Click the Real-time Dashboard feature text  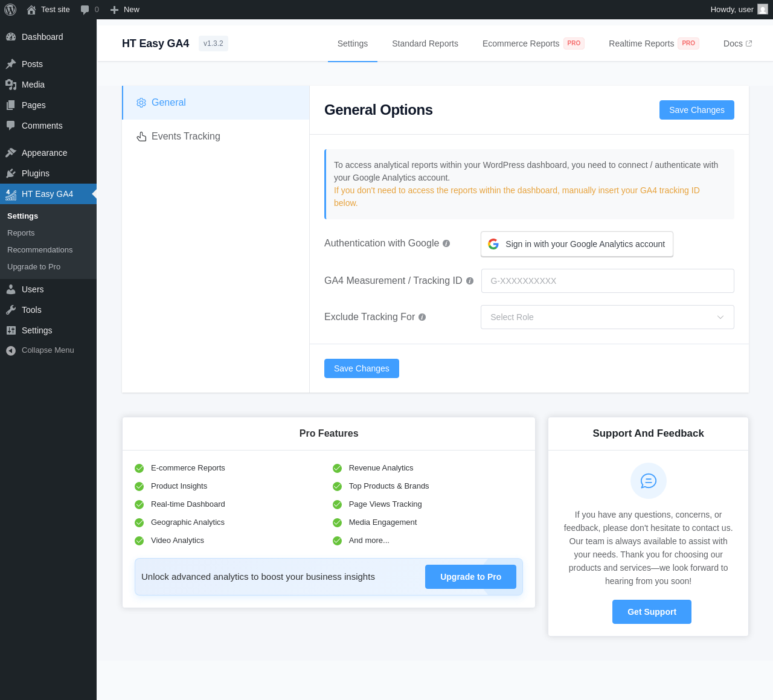(x=188, y=504)
